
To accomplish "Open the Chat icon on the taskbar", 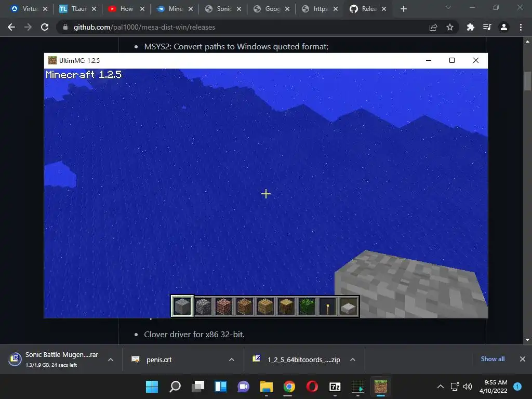I will click(243, 387).
